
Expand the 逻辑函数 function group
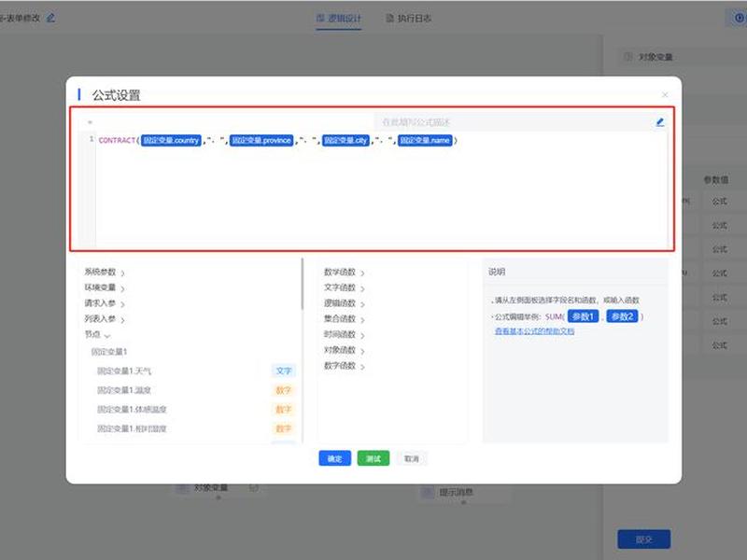pyautogui.click(x=345, y=303)
